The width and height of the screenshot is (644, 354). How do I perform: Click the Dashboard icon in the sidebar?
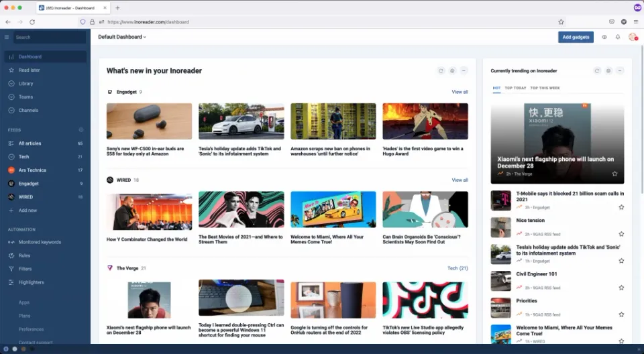coord(11,57)
